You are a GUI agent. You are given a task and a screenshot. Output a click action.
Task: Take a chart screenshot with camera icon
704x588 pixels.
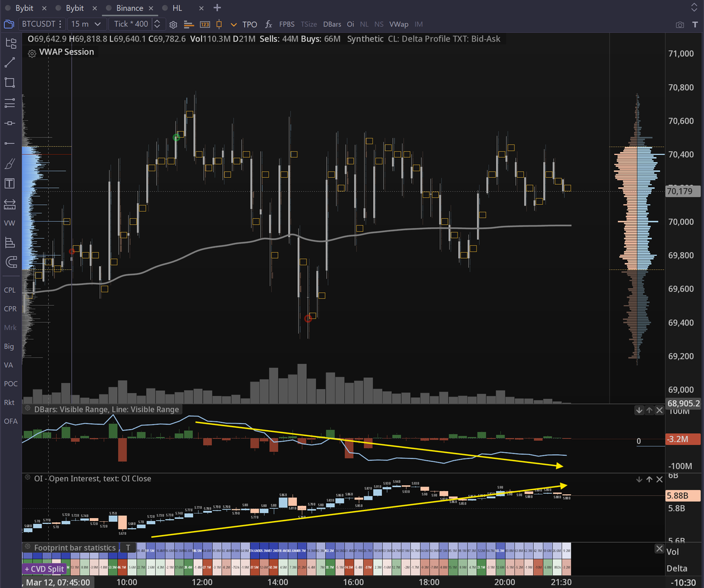680,25
